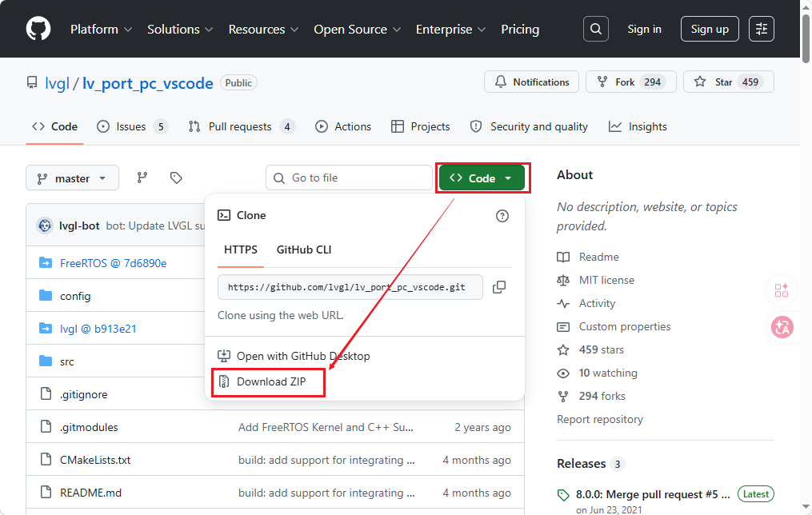View the 294 forks link
The image size is (812, 515).
pyautogui.click(x=602, y=397)
